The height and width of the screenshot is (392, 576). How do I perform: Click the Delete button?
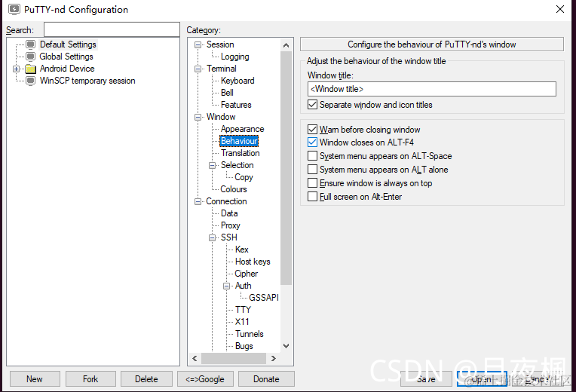click(146, 378)
